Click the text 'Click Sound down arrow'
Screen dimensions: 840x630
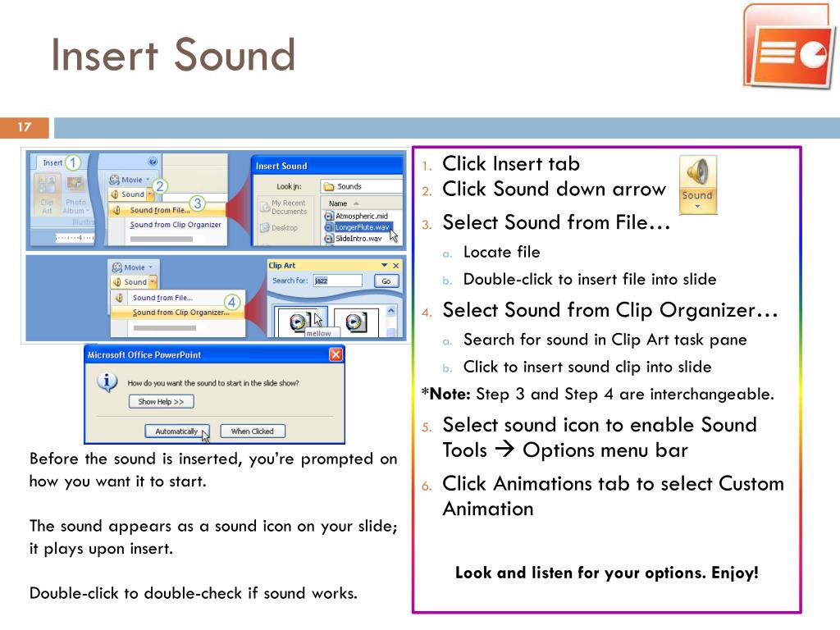click(554, 189)
